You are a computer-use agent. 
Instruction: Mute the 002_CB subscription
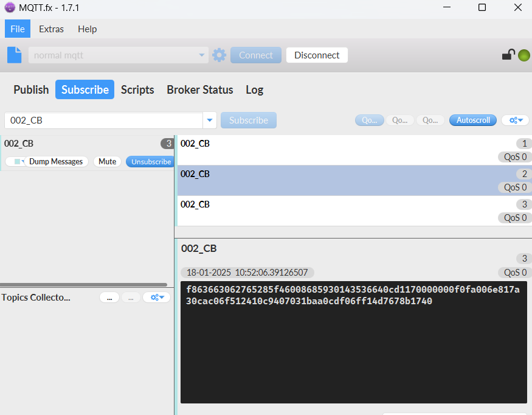pyautogui.click(x=107, y=162)
